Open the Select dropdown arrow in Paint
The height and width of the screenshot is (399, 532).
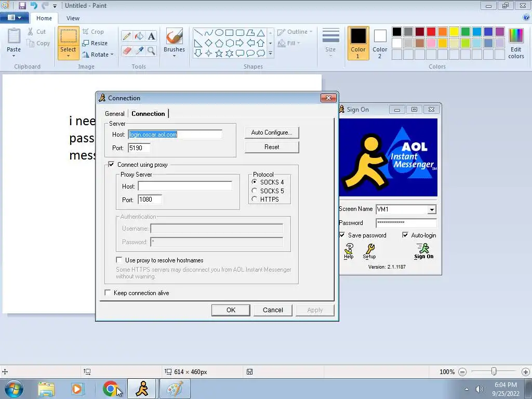(68, 56)
